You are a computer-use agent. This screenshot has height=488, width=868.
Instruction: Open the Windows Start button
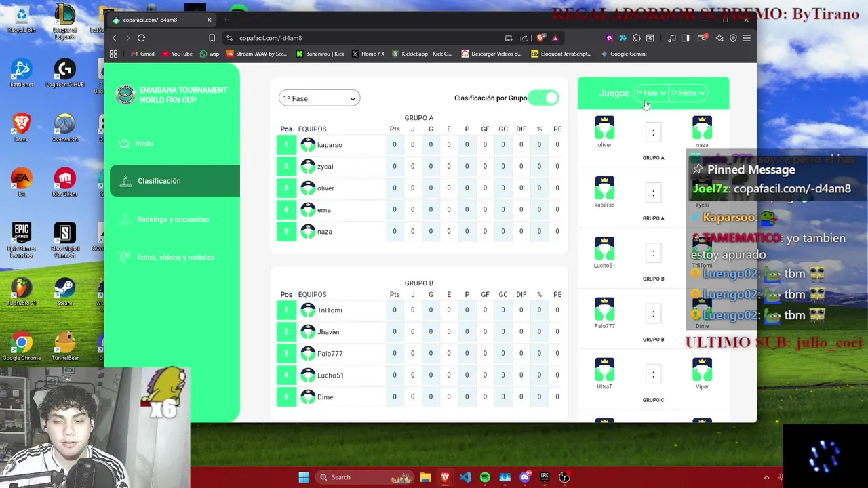point(304,477)
